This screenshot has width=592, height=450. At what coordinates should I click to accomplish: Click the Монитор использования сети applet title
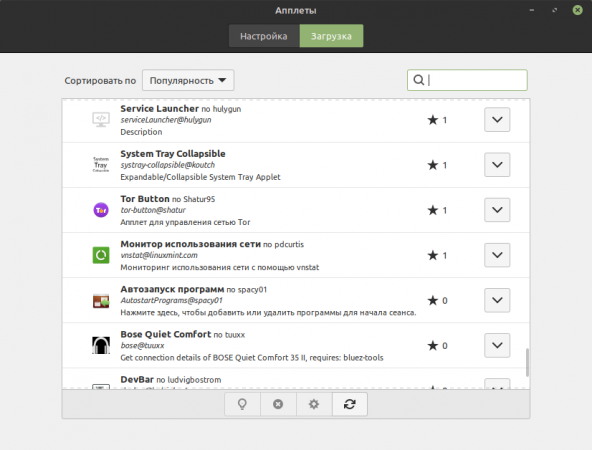[x=190, y=244]
